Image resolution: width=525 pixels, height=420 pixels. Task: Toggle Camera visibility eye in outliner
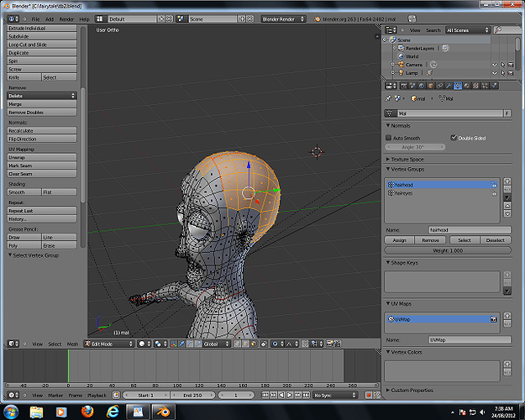click(495, 65)
